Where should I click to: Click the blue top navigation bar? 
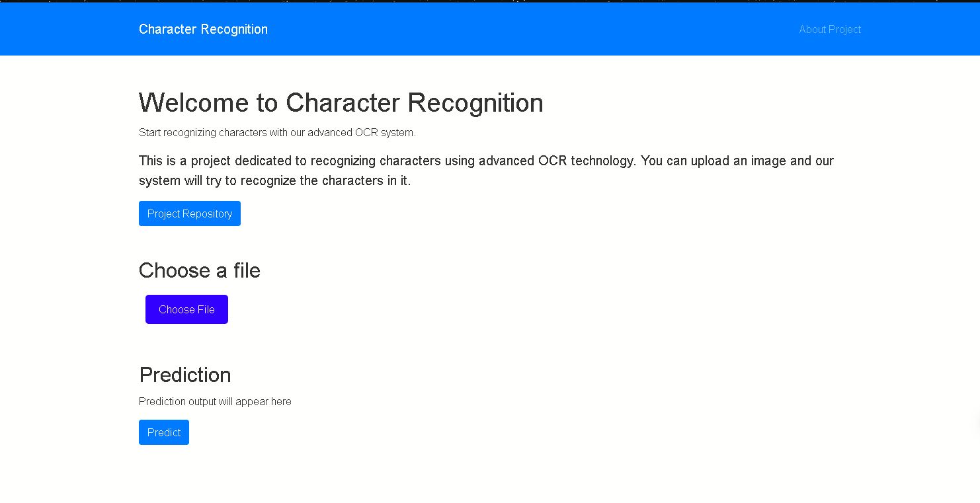[x=489, y=28]
